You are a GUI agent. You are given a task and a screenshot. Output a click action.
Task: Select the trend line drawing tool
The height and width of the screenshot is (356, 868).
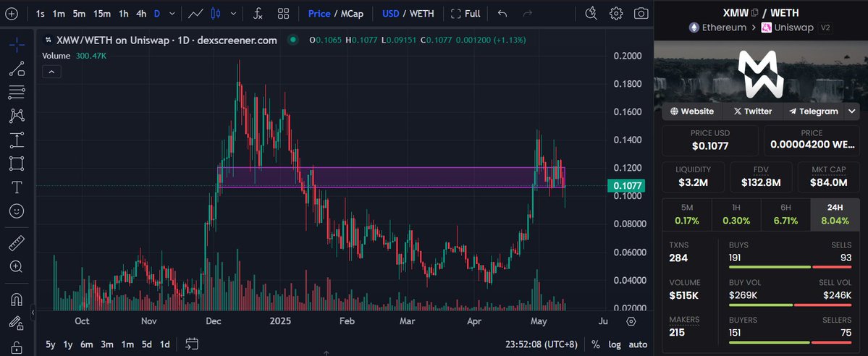pyautogui.click(x=17, y=69)
